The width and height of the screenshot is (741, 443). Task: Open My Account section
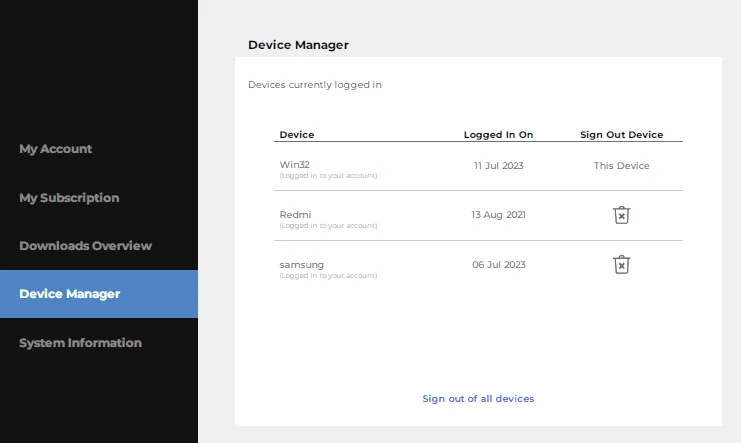coord(56,149)
